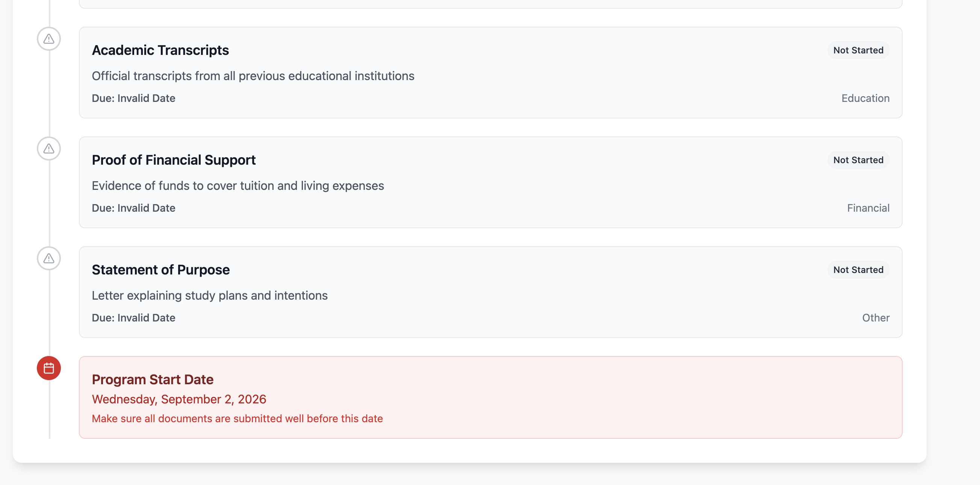Click warning icon beside Proof of Financial Support
This screenshot has height=485, width=980.
(x=49, y=149)
